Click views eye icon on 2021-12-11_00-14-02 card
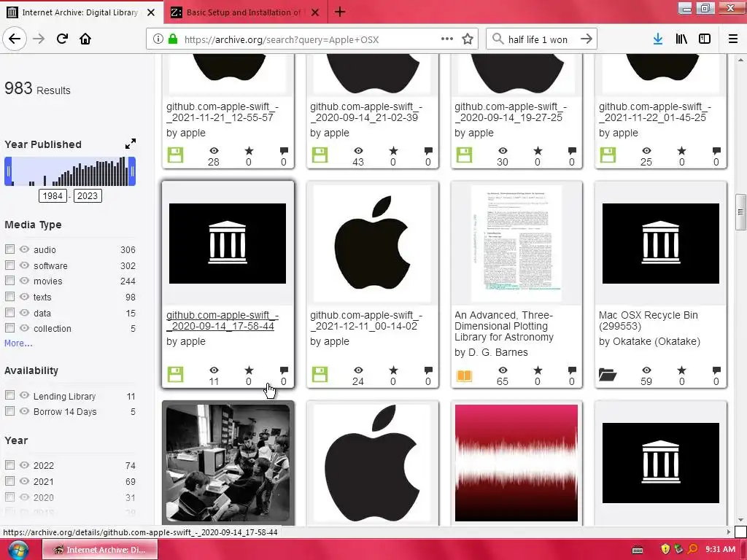Viewport: 747px width, 560px height. [x=358, y=370]
